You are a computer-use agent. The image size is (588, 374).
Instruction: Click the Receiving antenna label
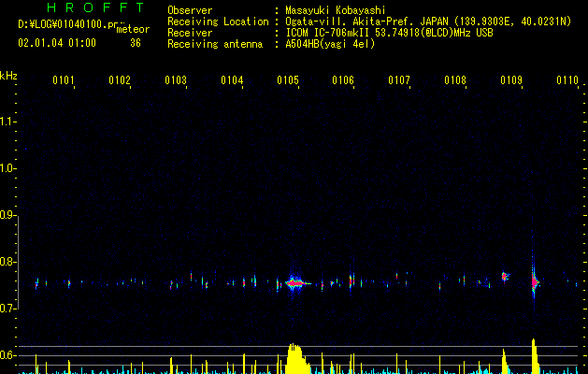215,44
